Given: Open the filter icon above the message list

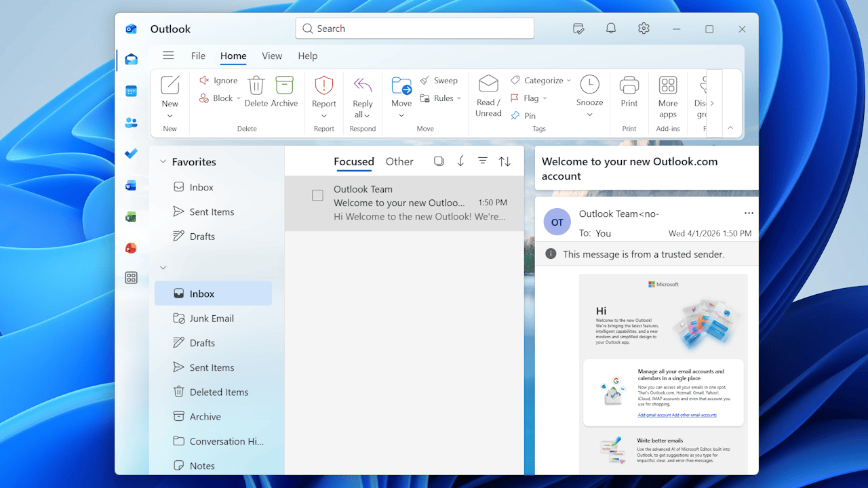Looking at the screenshot, I should [x=482, y=161].
